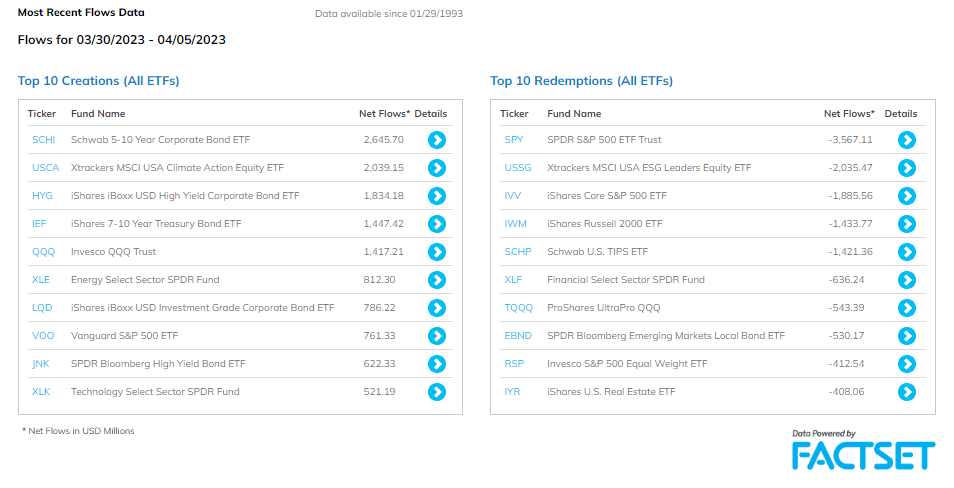This screenshot has width=954, height=488.
Task: Click Schwab 5-10 Year Corporate Bond ETF name
Action: click(161, 139)
